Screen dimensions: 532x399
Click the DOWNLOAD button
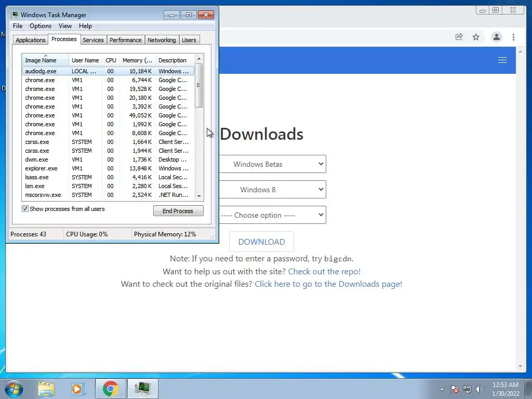[262, 242]
